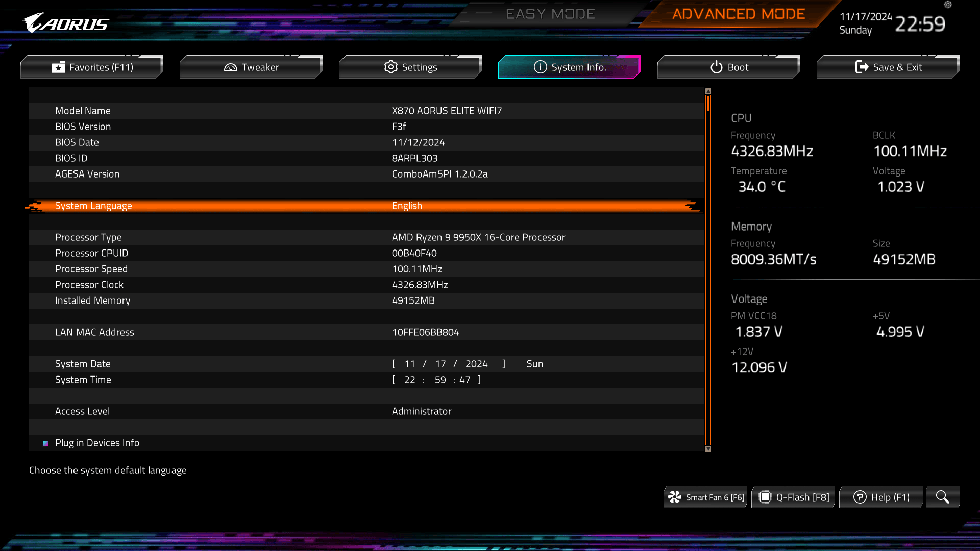This screenshot has height=551, width=980.
Task: Select the system date year field 2024
Action: 476,364
